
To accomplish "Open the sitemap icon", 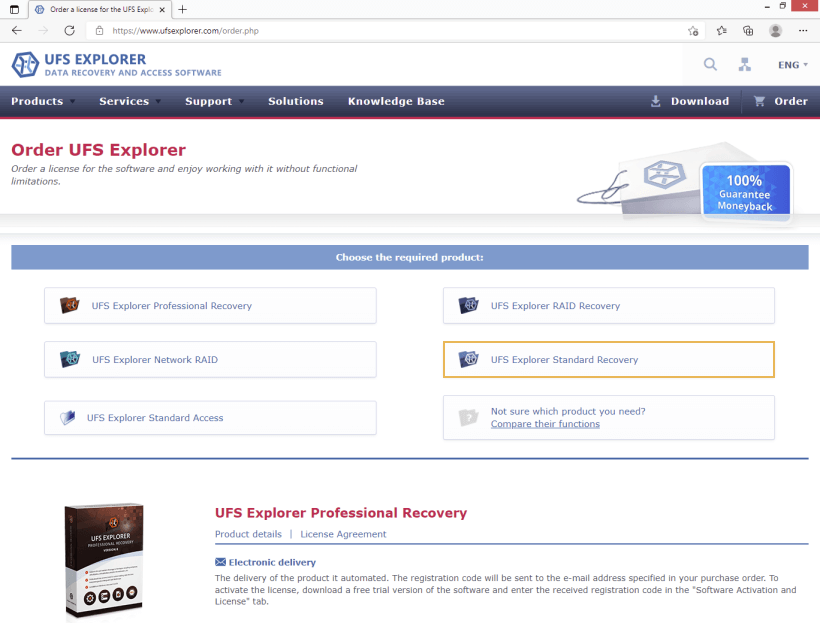I will tap(745, 64).
